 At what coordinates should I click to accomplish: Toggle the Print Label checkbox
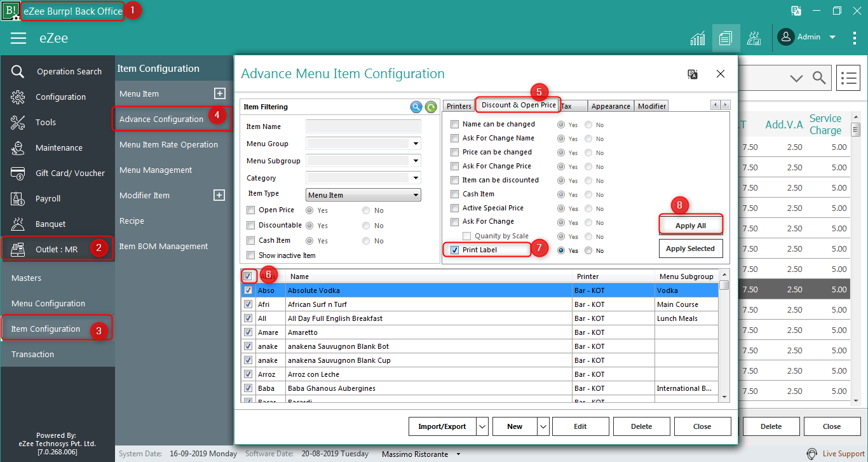pyautogui.click(x=454, y=250)
